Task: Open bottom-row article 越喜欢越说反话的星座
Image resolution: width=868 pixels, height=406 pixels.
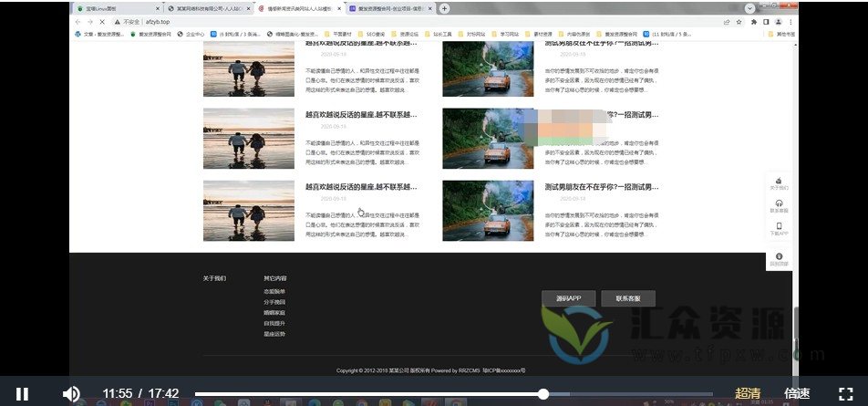Action: coord(361,187)
